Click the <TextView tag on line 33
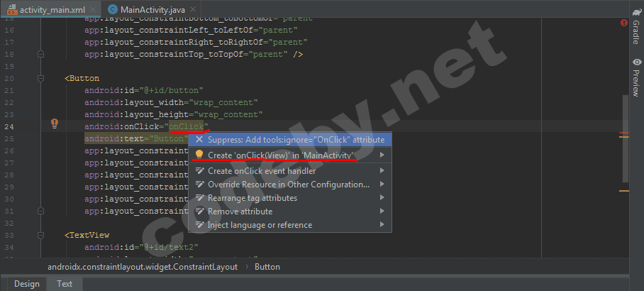The image size is (644, 291). (87, 235)
